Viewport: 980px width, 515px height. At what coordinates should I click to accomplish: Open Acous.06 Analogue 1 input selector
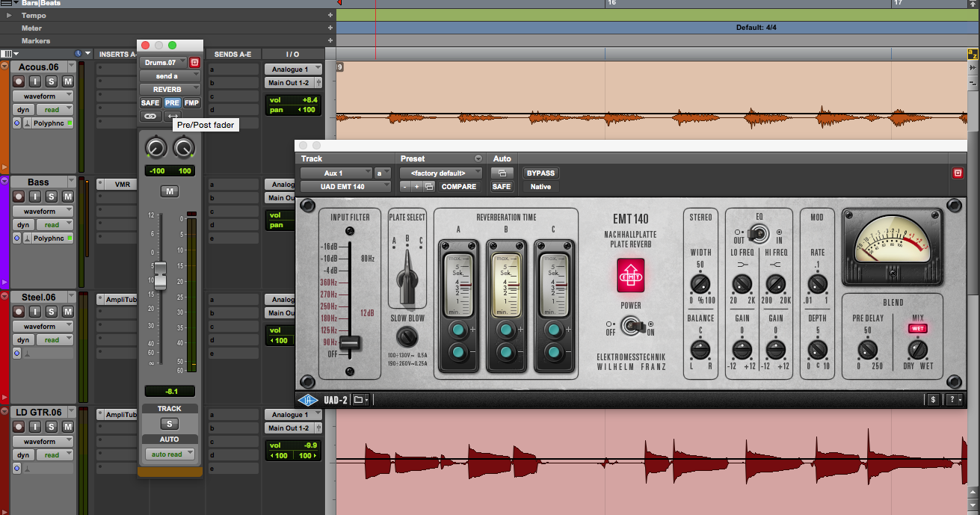292,70
